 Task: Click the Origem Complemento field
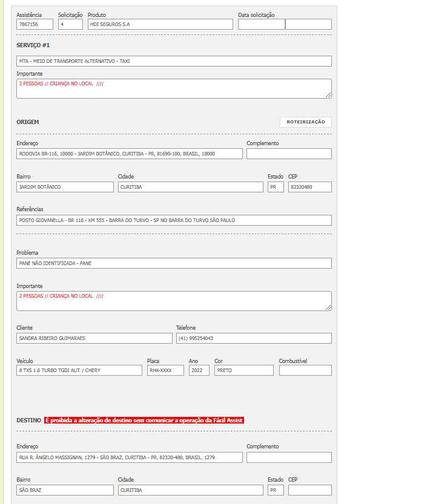(x=289, y=154)
